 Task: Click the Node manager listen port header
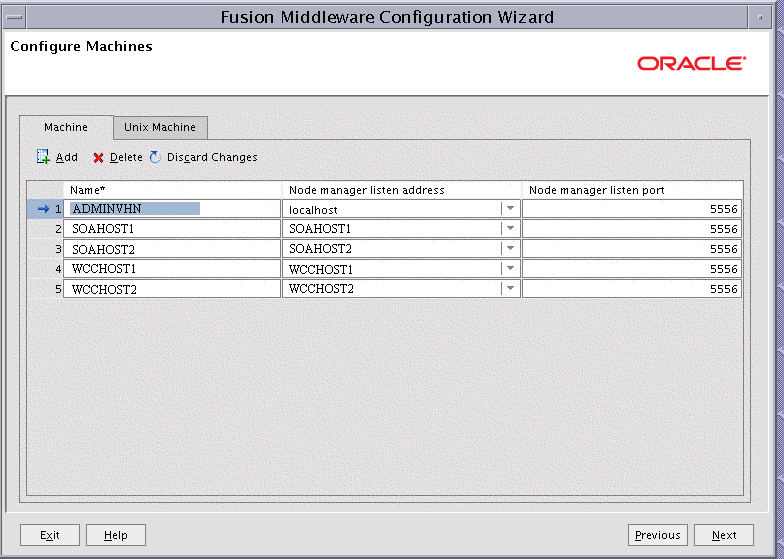(632, 190)
